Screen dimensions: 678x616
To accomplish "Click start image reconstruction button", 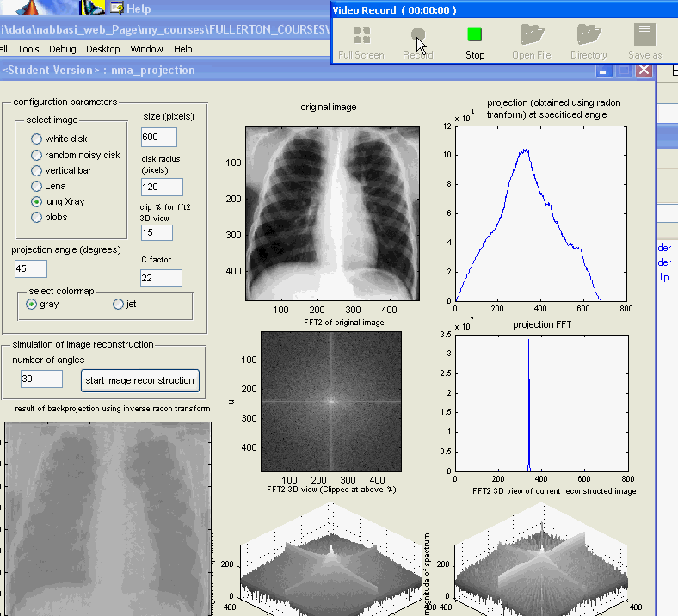I will coord(140,379).
